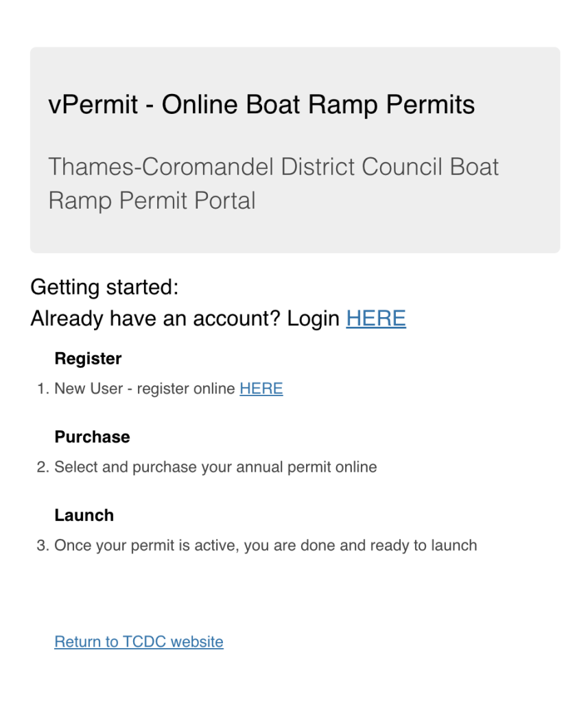The height and width of the screenshot is (703, 588).
Task: Click list number 2 beside Select and purchase
Action: point(43,467)
